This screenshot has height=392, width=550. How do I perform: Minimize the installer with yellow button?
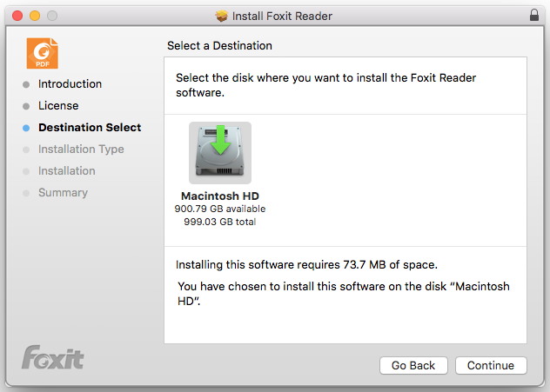35,16
